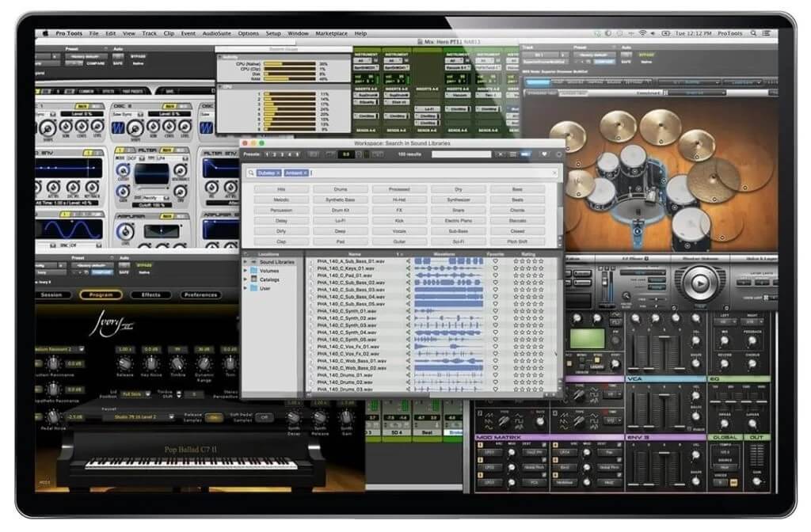
Task: Open Effects tab in Ivory plugin
Action: (151, 294)
